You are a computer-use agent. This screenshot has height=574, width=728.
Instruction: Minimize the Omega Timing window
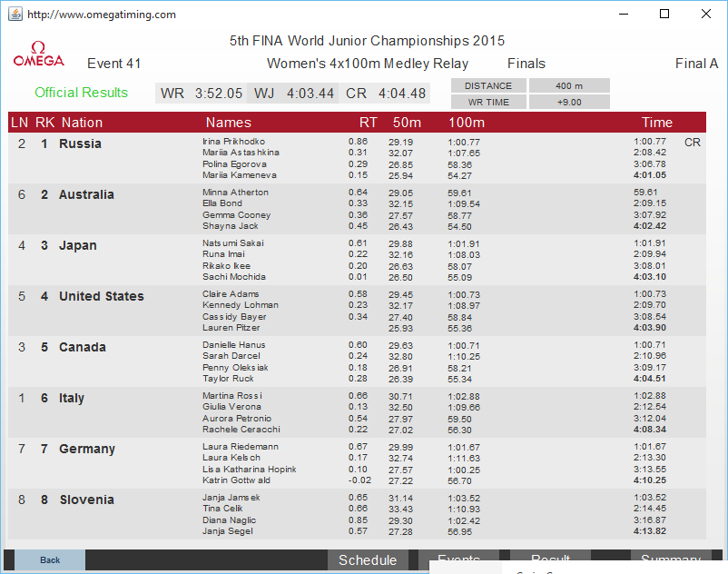[x=623, y=15]
